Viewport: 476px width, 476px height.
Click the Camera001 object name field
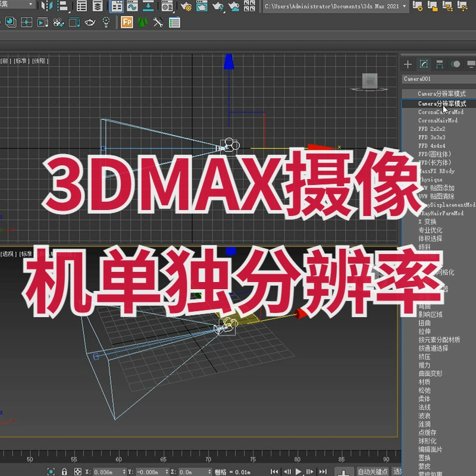(439, 79)
